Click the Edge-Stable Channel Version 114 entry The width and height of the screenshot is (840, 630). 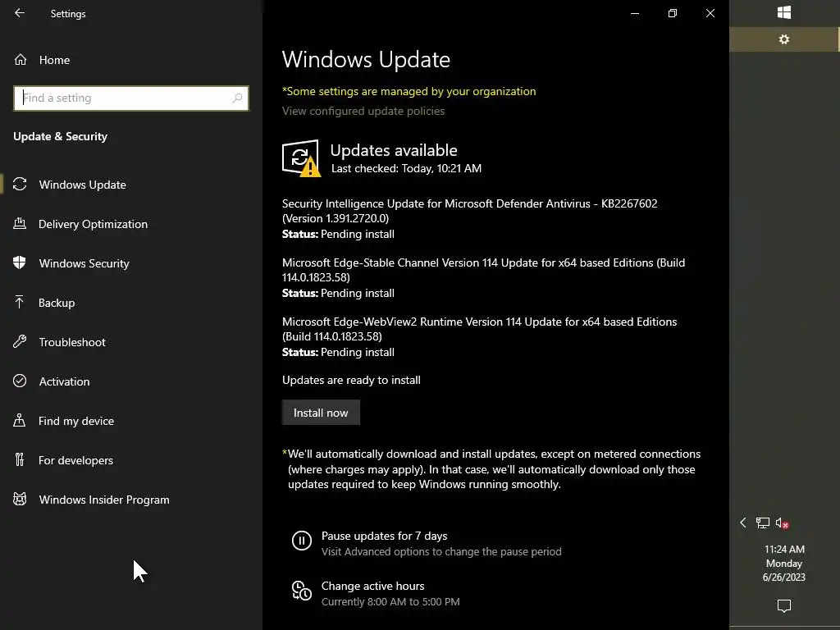point(484,277)
